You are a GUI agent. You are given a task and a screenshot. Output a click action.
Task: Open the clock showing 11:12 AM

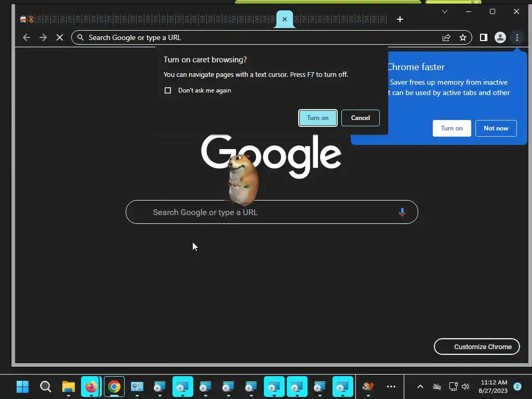(x=493, y=387)
